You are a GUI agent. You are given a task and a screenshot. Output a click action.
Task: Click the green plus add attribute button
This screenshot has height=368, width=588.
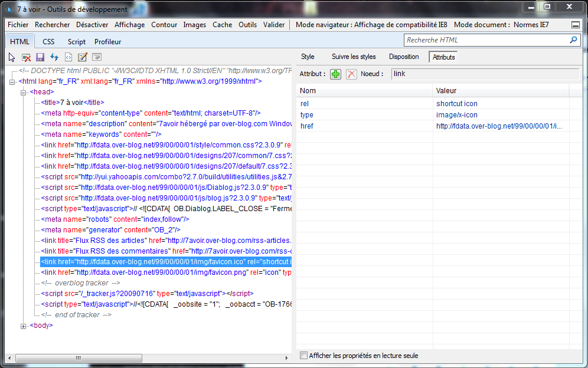tap(336, 74)
